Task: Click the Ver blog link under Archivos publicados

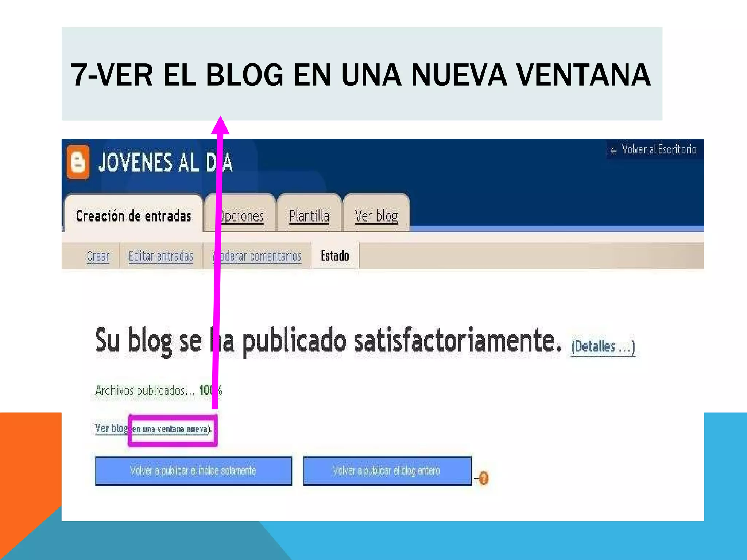Action: click(111, 428)
